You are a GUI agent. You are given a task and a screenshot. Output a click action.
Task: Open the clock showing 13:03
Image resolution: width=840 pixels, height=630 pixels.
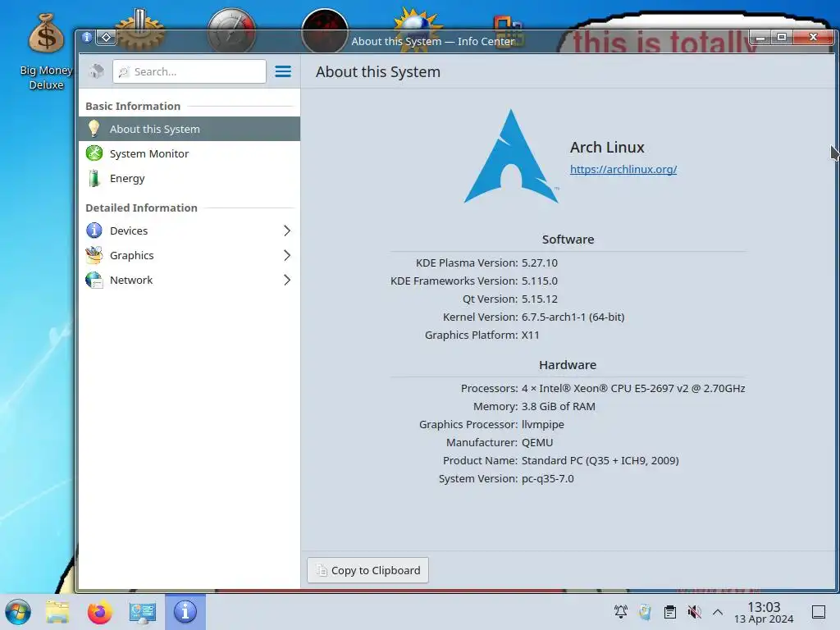click(x=764, y=613)
